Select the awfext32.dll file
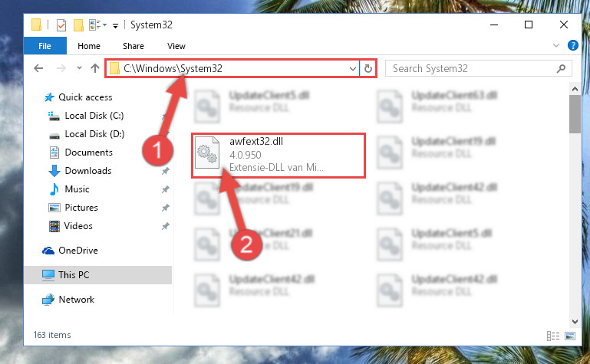The image size is (590, 364). tap(278, 155)
